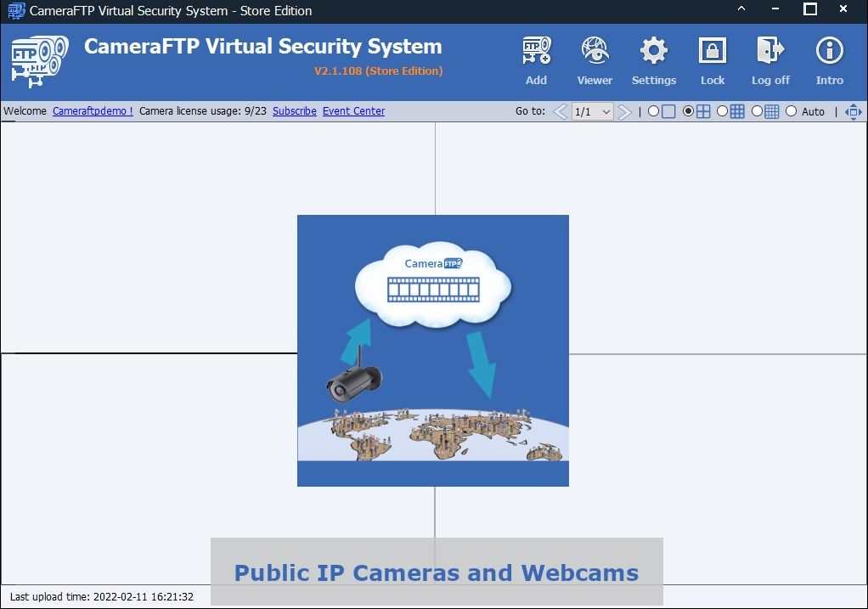Toggle full screen arrows icon

(x=853, y=112)
